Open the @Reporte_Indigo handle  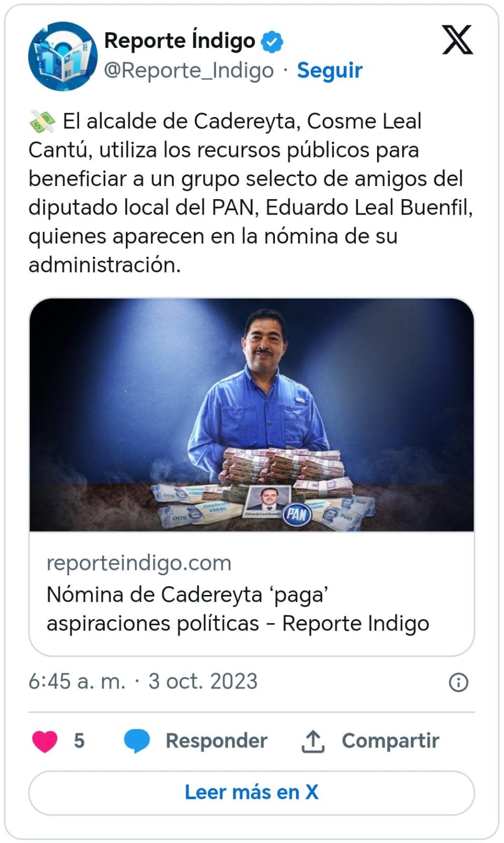tap(189, 70)
